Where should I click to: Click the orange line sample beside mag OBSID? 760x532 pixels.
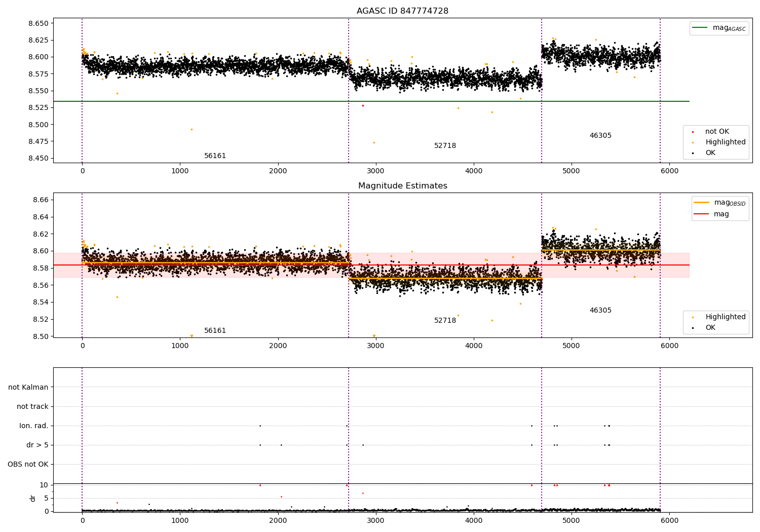pos(701,203)
